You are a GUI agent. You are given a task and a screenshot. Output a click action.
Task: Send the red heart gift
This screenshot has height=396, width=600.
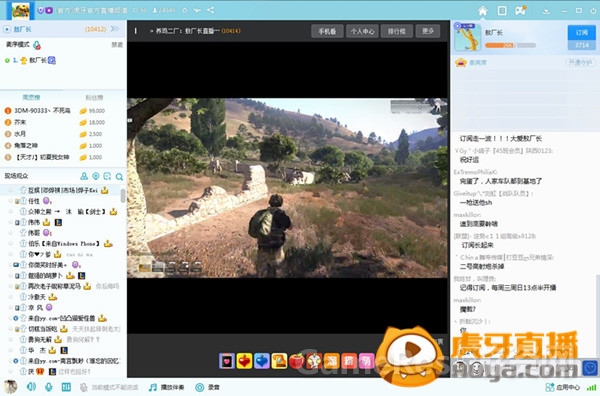tap(244, 361)
